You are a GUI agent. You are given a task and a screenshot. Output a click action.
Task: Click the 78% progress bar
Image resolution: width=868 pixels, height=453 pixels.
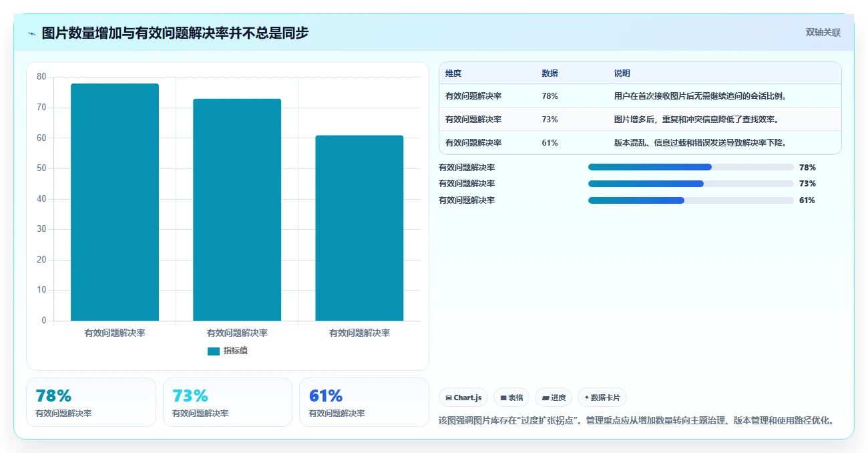click(691, 167)
